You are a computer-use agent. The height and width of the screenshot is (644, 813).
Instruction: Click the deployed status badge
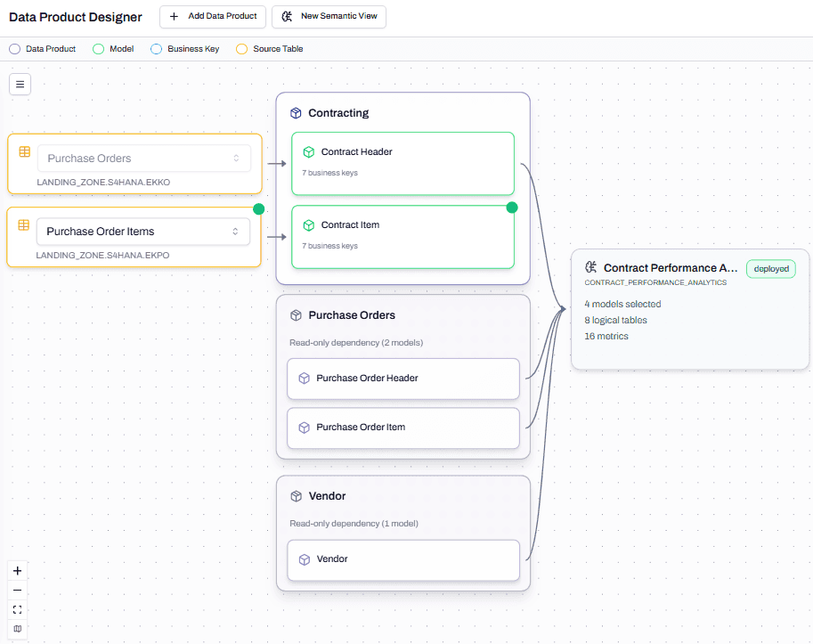pyautogui.click(x=771, y=269)
